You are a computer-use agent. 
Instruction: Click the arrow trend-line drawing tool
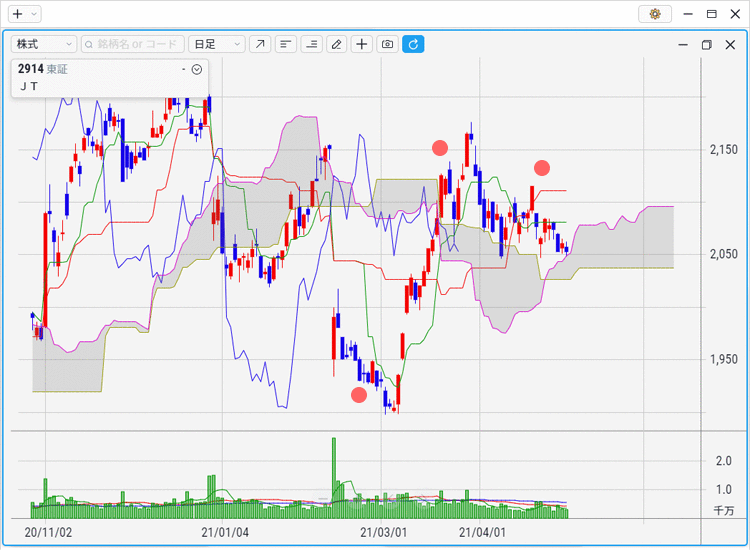[260, 44]
